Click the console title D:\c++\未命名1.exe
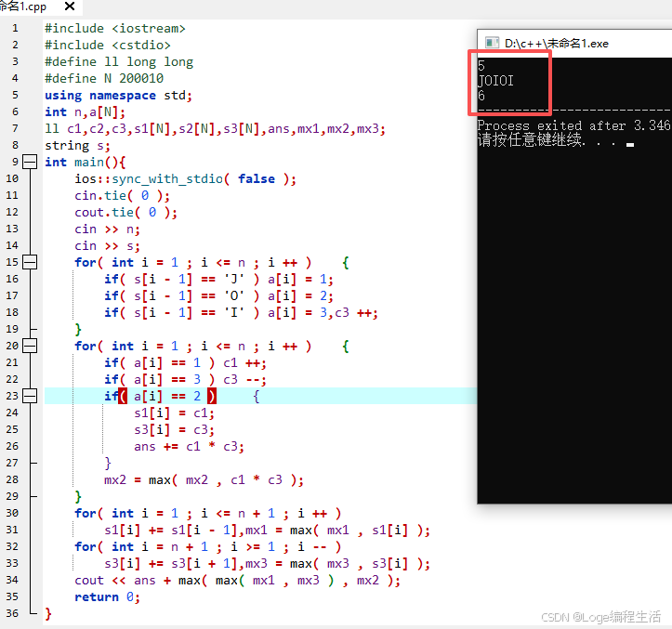This screenshot has height=629, width=672. [557, 44]
